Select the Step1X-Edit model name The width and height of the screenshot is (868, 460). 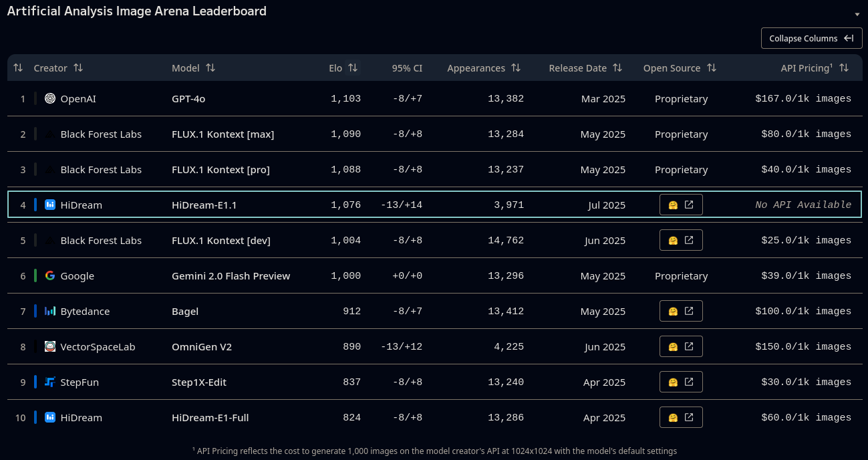199,382
